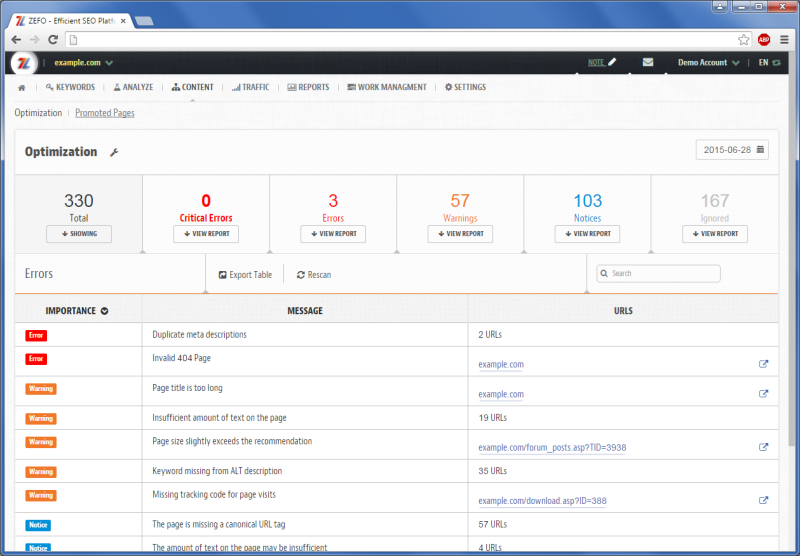Click Export Table button
This screenshot has height=556, width=800.
pos(245,275)
